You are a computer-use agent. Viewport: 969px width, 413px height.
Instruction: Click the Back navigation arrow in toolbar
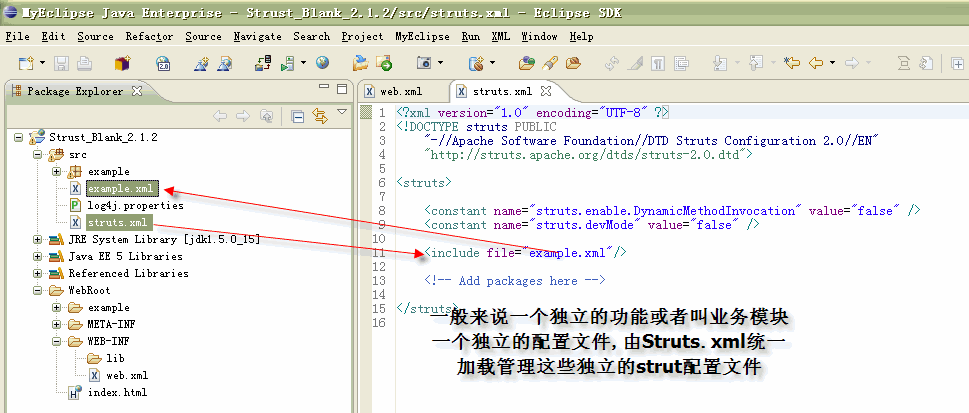tap(816, 63)
